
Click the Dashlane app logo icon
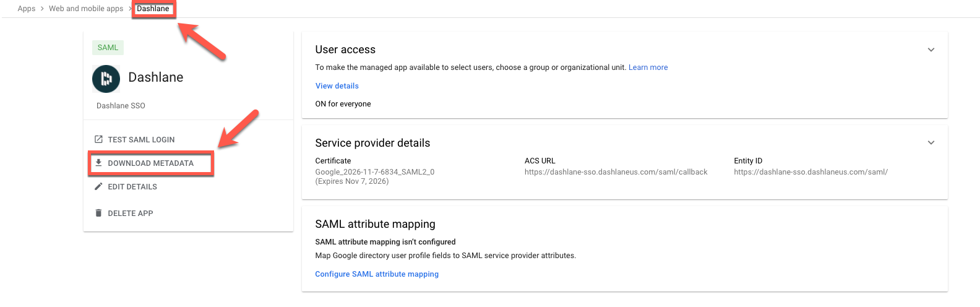[x=106, y=79]
